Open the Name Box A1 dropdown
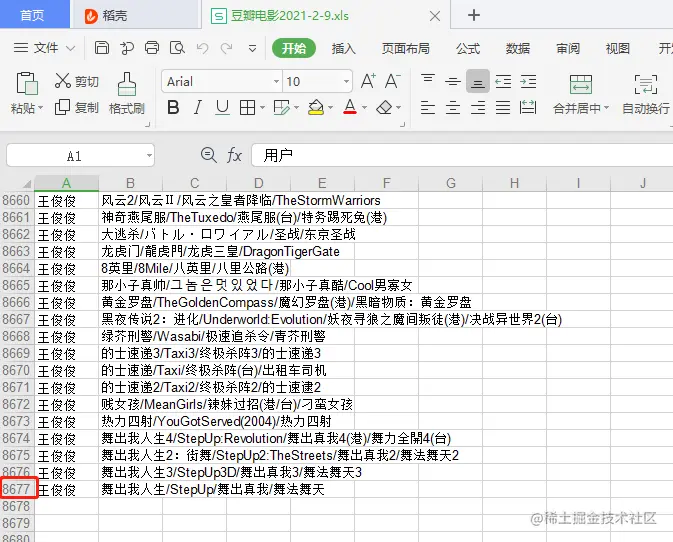The image size is (673, 542). click(x=149, y=155)
